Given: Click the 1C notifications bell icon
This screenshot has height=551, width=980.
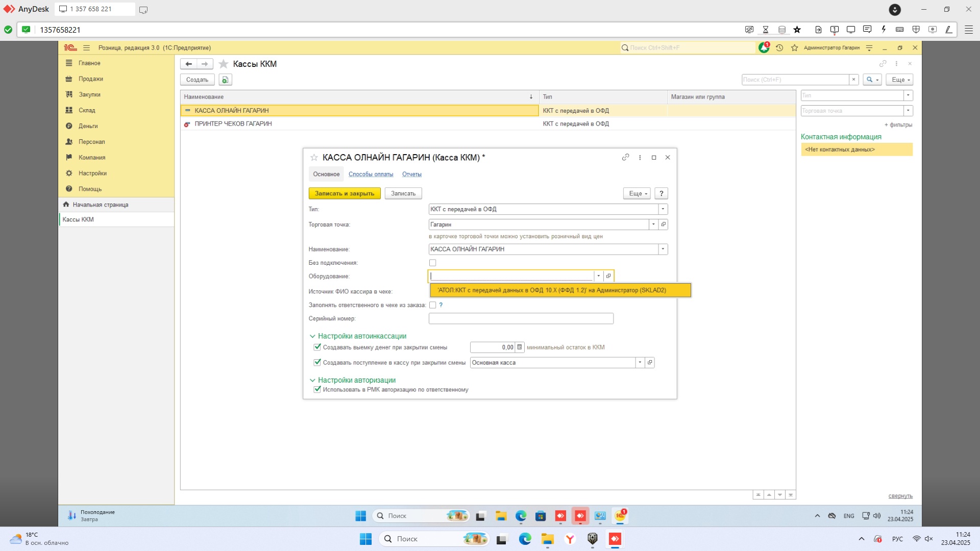Looking at the screenshot, I should coord(764,47).
